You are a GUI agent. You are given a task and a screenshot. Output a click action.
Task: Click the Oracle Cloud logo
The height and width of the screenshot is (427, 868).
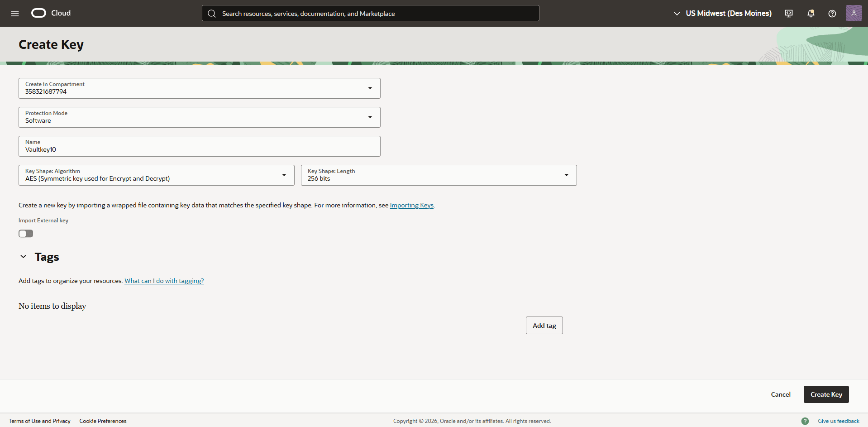coord(38,13)
